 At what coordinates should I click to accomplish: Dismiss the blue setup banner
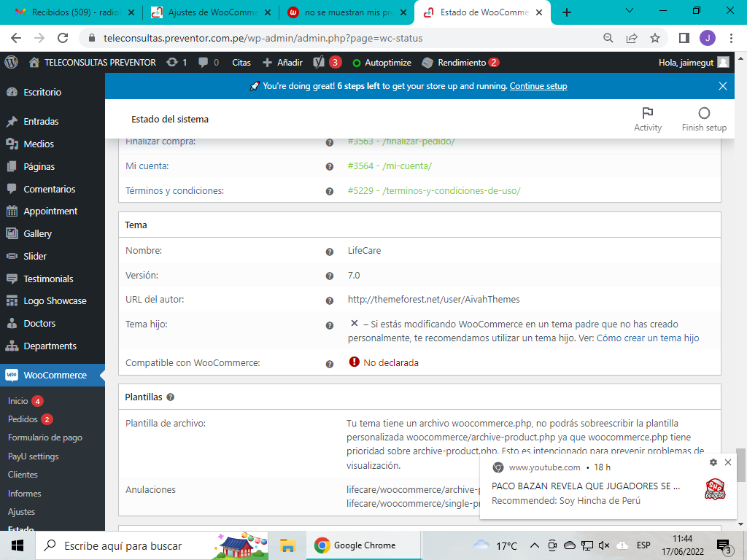[x=723, y=86]
